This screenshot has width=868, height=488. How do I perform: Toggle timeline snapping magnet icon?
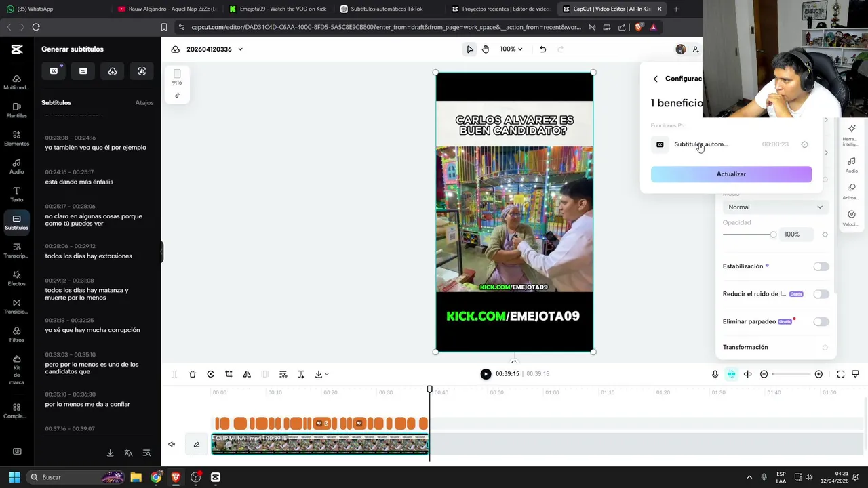731,374
